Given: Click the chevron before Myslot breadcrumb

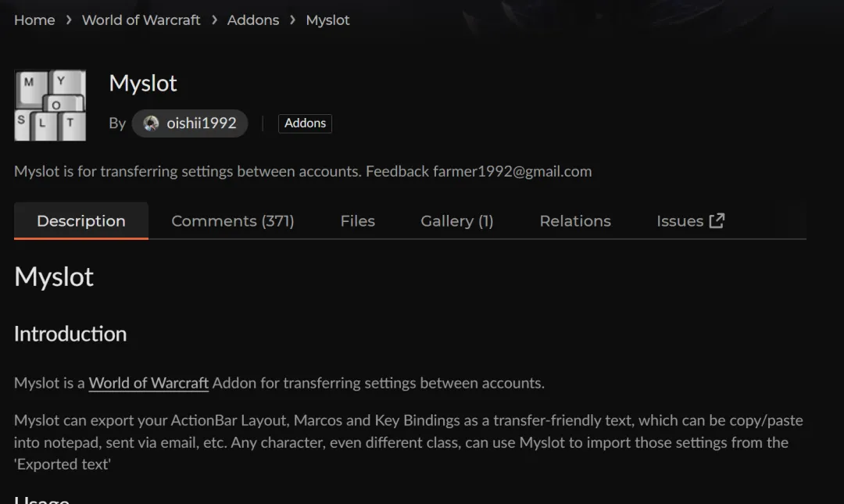Looking at the screenshot, I should click(x=292, y=20).
